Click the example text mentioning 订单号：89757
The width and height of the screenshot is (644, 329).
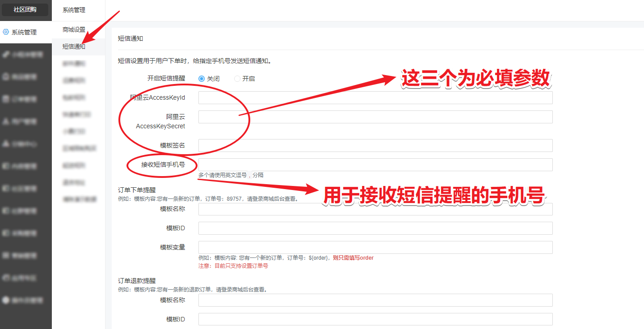pos(208,199)
